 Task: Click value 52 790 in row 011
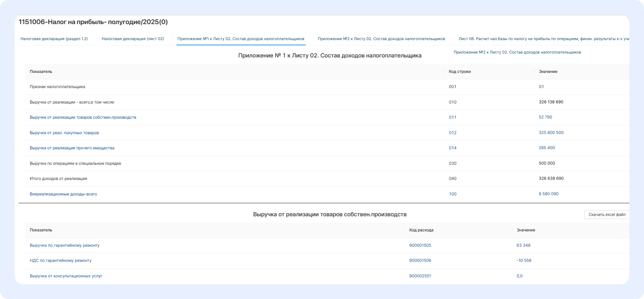(545, 117)
